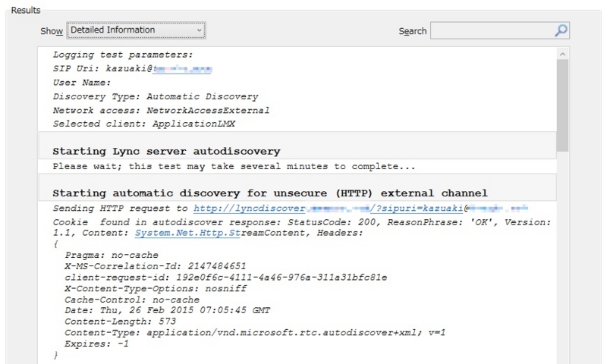Select the Content-Type autodiscover+xml line
Image resolution: width=607 pixels, height=364 pixels.
click(255, 333)
